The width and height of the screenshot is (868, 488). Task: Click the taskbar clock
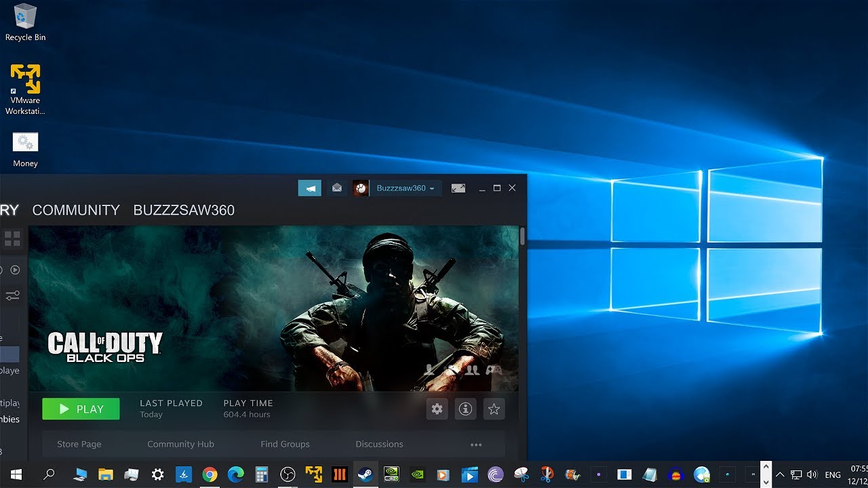pos(858,474)
